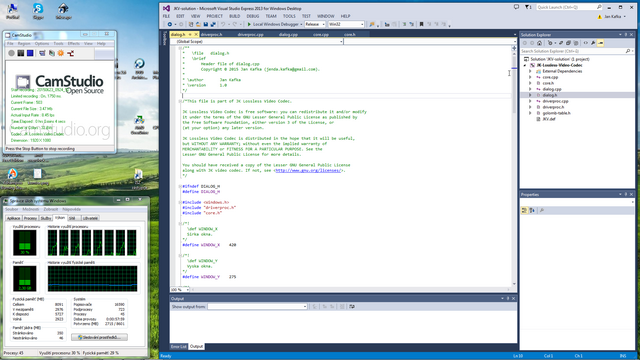Click the CamStudio black Pause button
The height and width of the screenshot is (360, 640).
[21, 53]
